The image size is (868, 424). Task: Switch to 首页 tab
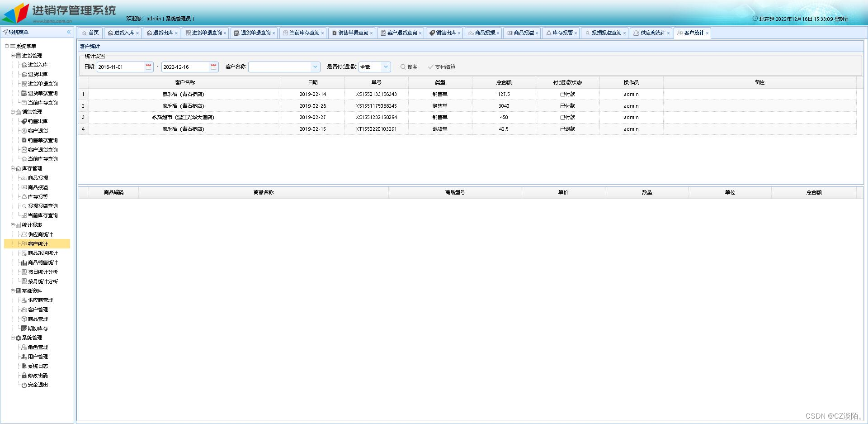point(90,33)
